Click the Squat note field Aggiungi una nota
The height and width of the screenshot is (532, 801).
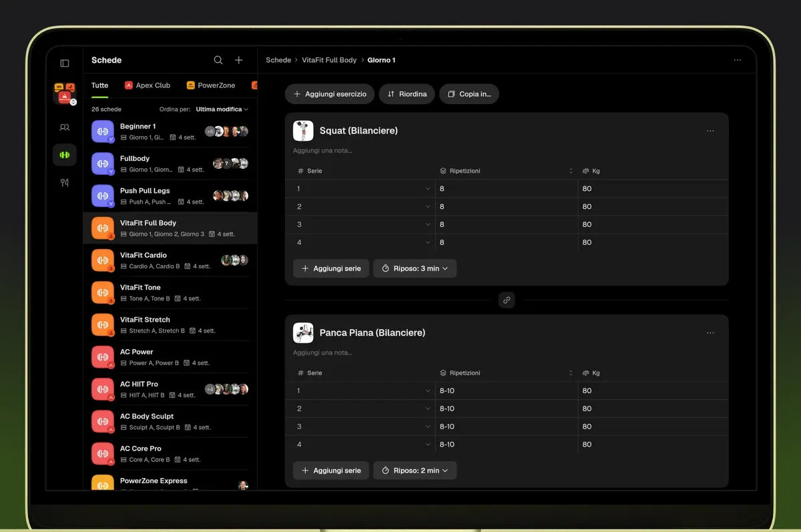[322, 151]
